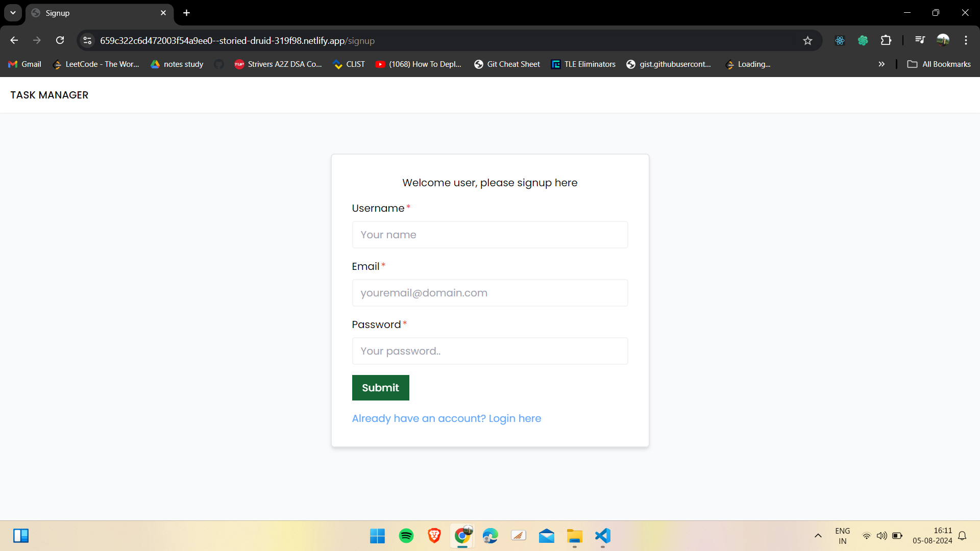The height and width of the screenshot is (551, 980).
Task: Click the media control icon in toolbar
Action: point(920,40)
